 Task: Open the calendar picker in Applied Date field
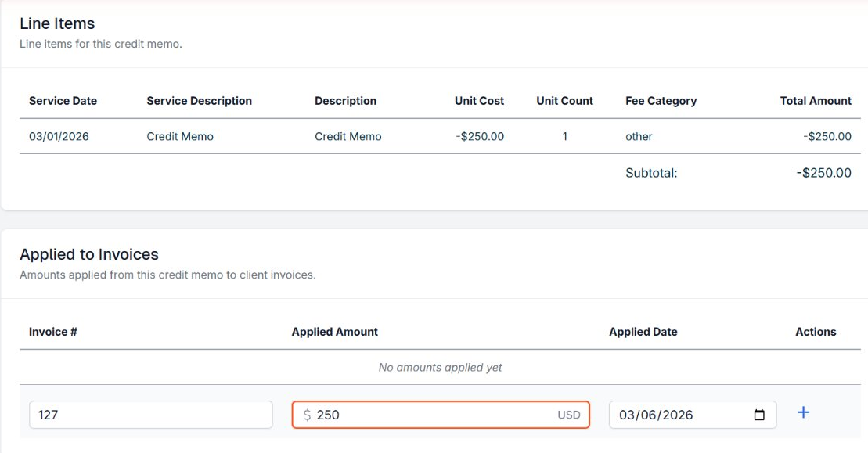click(x=758, y=415)
